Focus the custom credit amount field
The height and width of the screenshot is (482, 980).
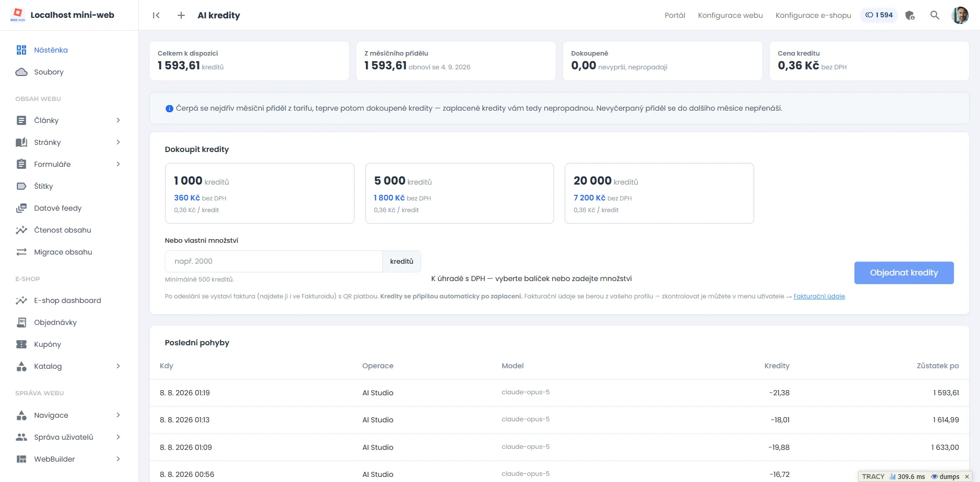point(274,261)
